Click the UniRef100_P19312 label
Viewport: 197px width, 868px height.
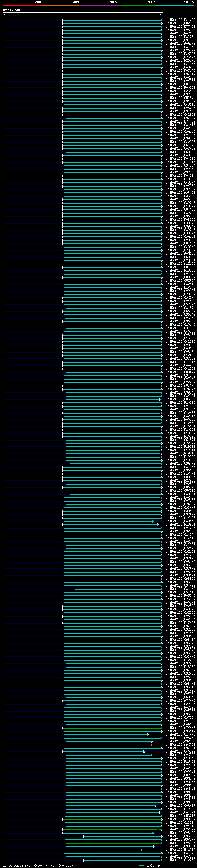tap(180, 447)
